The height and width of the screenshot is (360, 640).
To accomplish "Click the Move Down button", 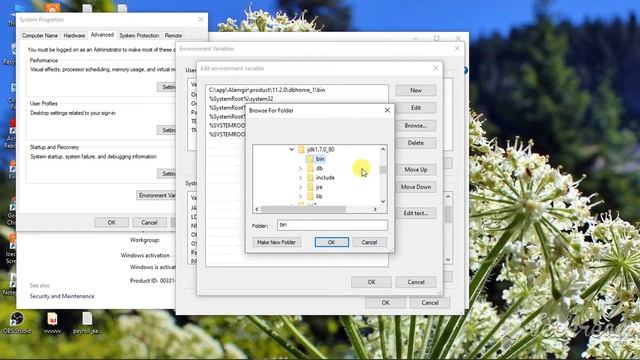I will (416, 187).
